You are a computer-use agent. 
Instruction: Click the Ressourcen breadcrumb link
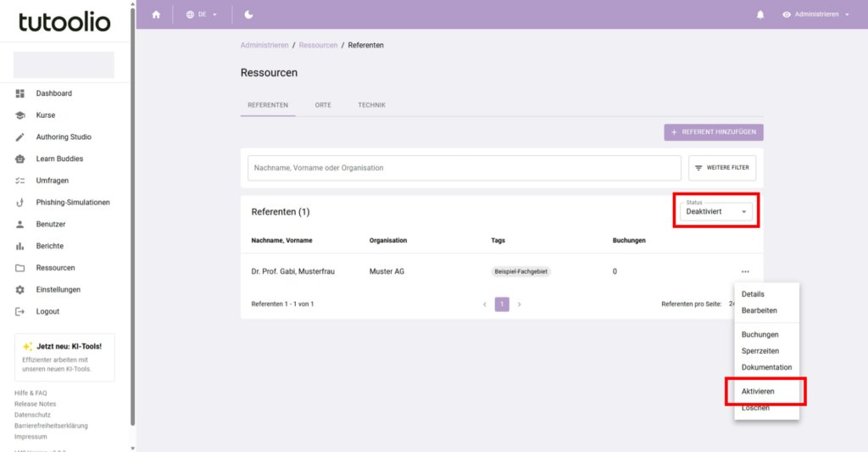318,45
